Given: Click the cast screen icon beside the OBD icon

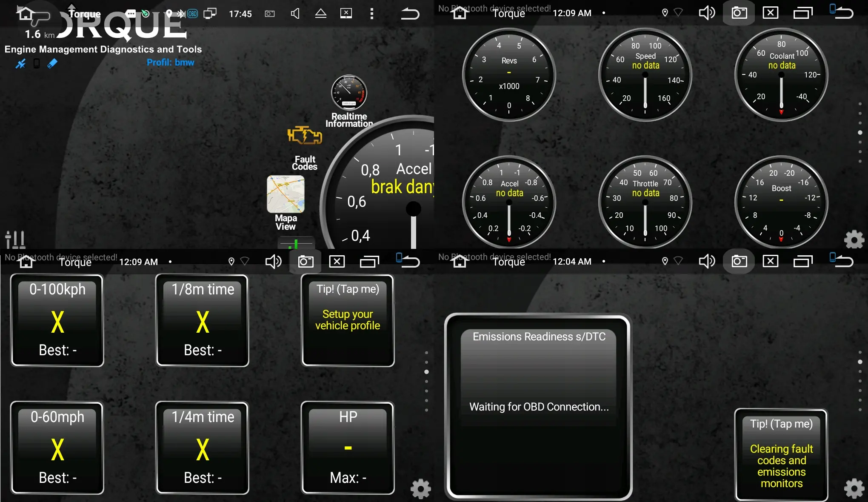Looking at the screenshot, I should 210,14.
